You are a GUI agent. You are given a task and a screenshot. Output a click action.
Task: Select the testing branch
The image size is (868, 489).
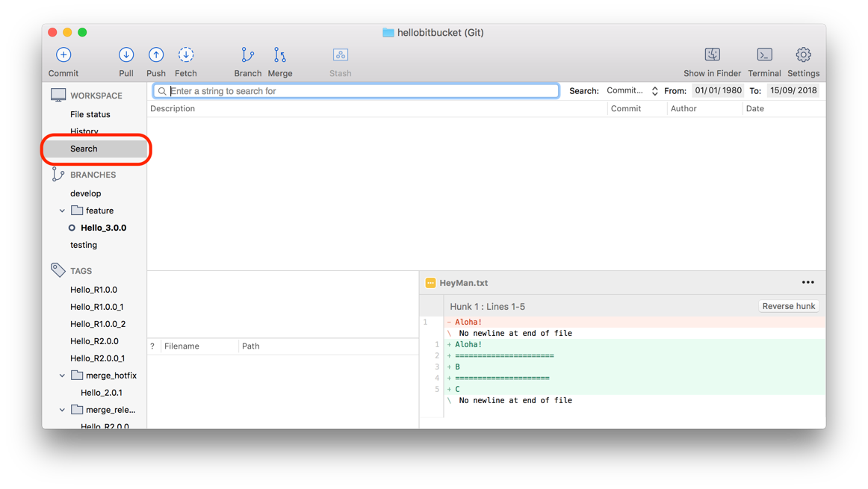[84, 245]
